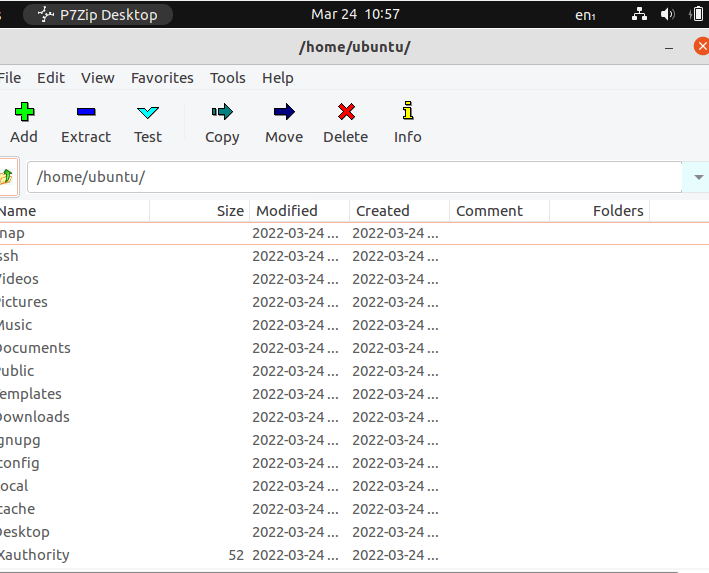The width and height of the screenshot is (709, 573).
Task: Click the Copy arrow icon
Action: point(222,112)
